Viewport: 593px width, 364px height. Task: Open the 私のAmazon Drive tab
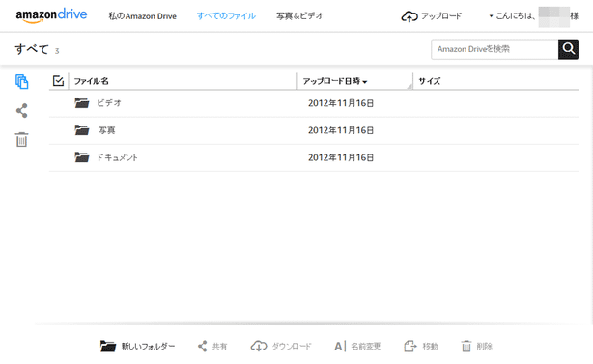143,16
